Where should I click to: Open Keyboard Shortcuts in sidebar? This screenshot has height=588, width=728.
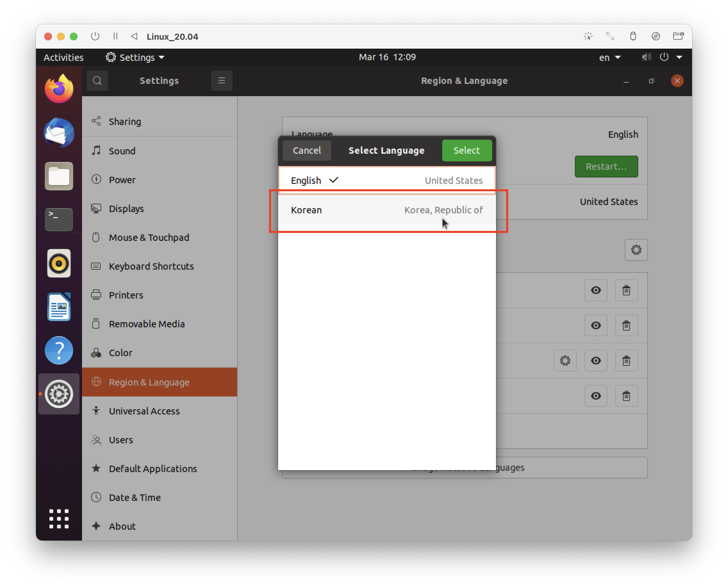[x=151, y=266]
